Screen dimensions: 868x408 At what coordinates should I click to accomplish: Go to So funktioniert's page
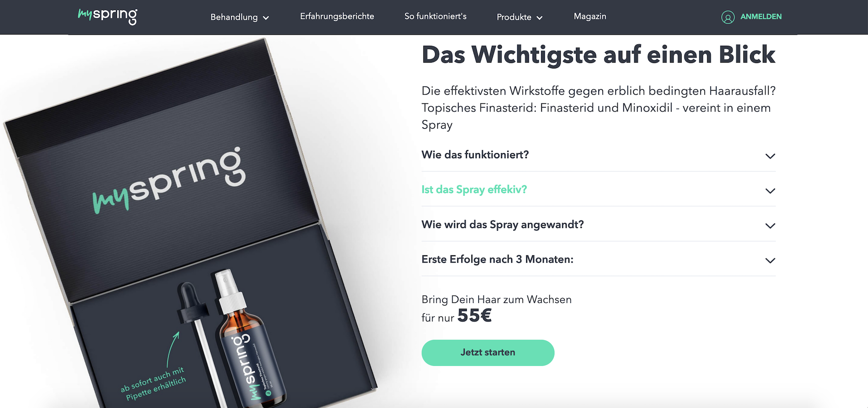(435, 16)
